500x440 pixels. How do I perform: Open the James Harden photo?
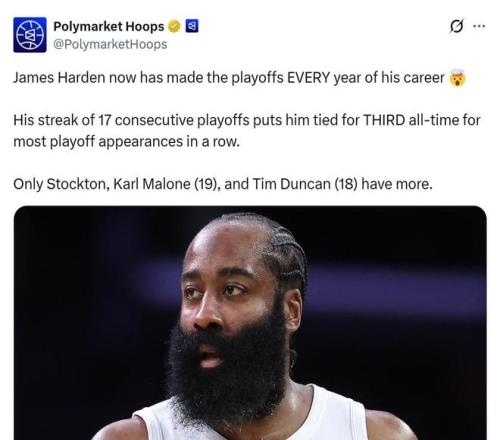[250, 323]
